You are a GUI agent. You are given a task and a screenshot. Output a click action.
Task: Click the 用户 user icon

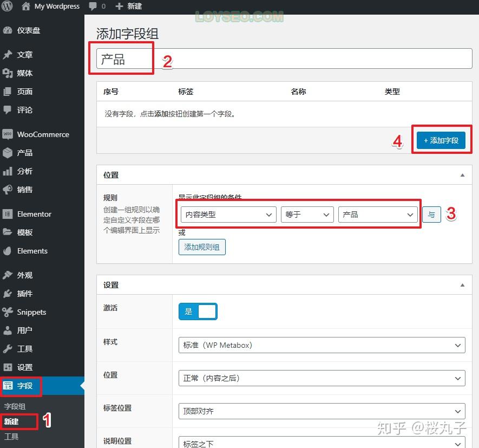(x=8, y=330)
